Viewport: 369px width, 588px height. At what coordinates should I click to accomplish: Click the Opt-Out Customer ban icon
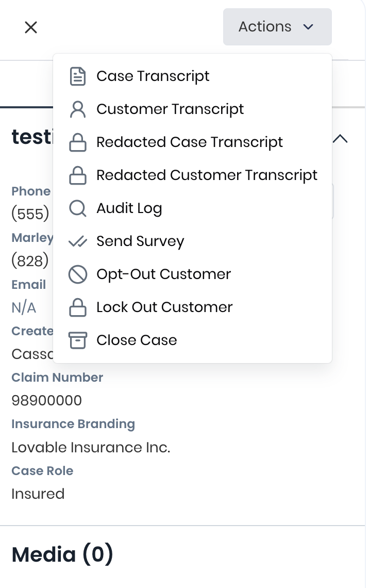(x=77, y=274)
